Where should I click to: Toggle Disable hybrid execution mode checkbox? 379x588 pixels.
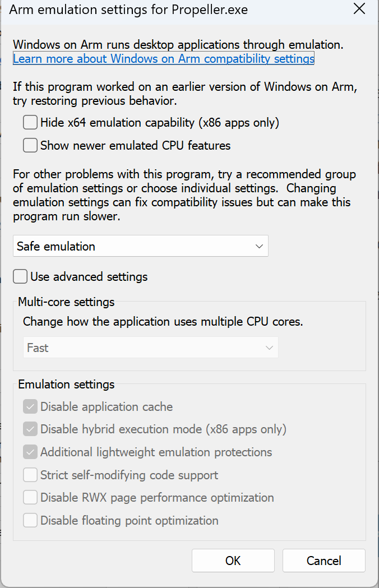[x=30, y=429]
